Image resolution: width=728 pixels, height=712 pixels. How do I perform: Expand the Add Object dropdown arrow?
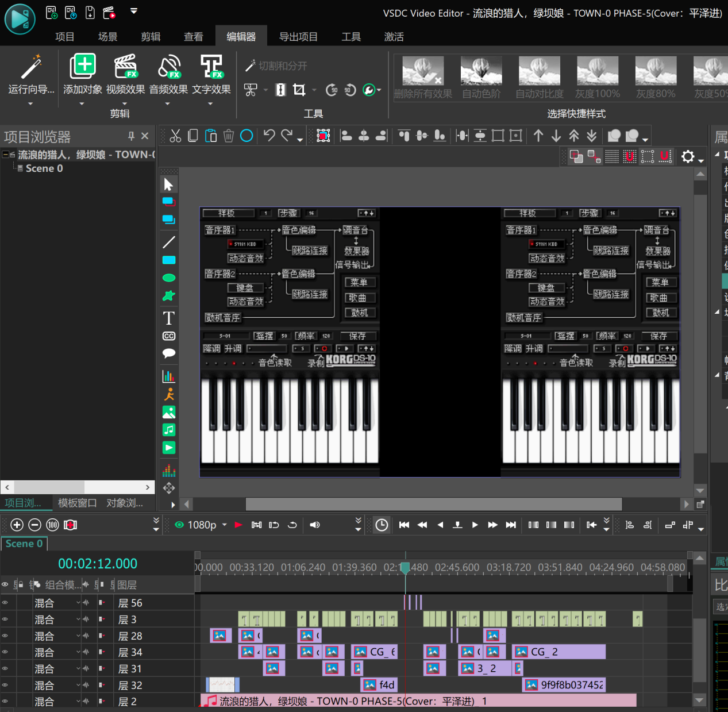click(x=82, y=104)
